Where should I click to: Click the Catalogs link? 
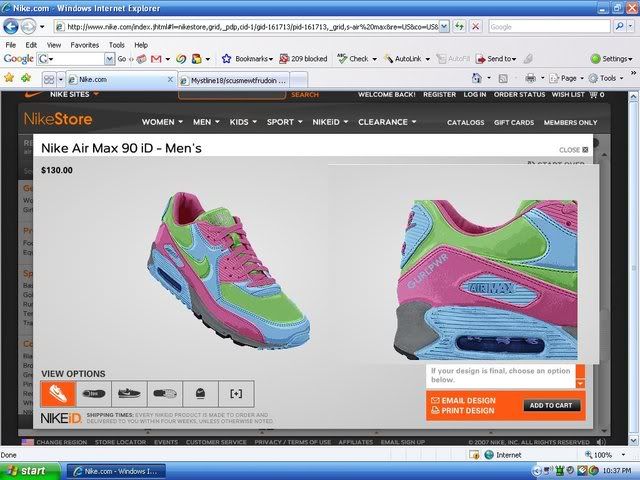pyautogui.click(x=465, y=122)
